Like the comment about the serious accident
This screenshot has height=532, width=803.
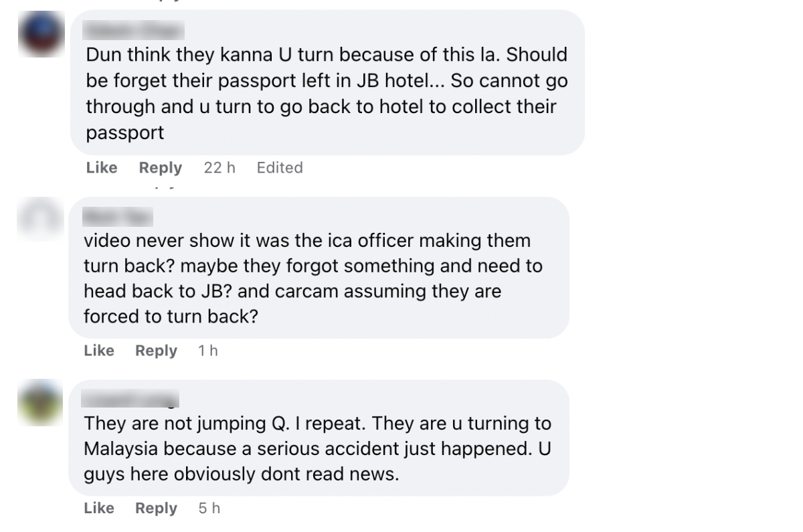[x=99, y=509]
